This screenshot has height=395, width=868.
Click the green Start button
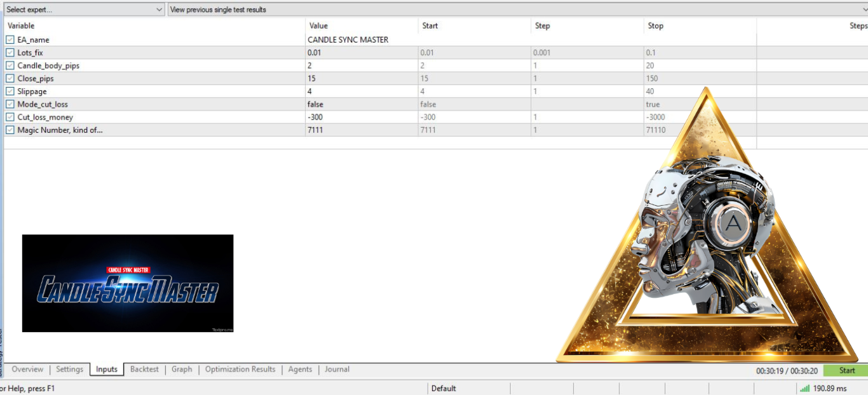coord(846,370)
